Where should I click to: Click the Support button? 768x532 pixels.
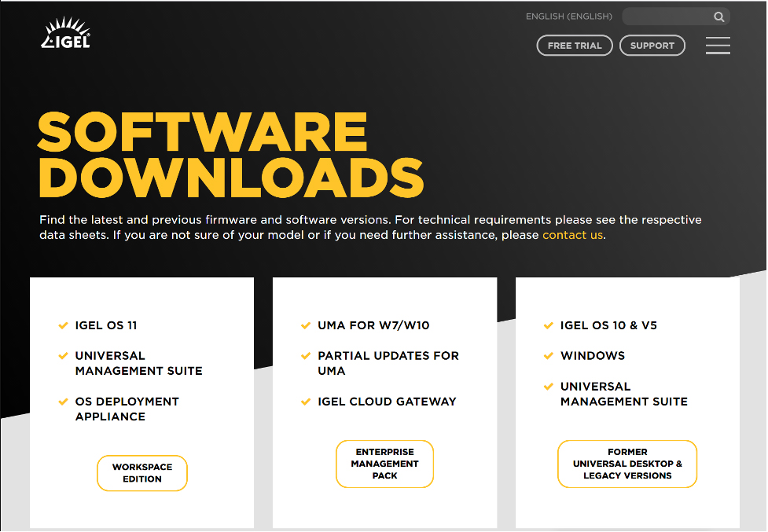(x=652, y=46)
